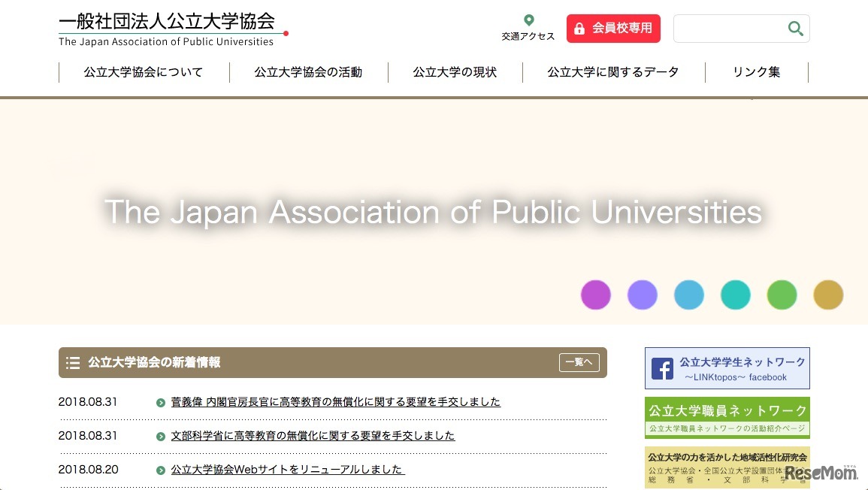This screenshot has width=868, height=490.
Task: Click the Facebook icon in the LINKtopos banner
Action: [x=664, y=367]
